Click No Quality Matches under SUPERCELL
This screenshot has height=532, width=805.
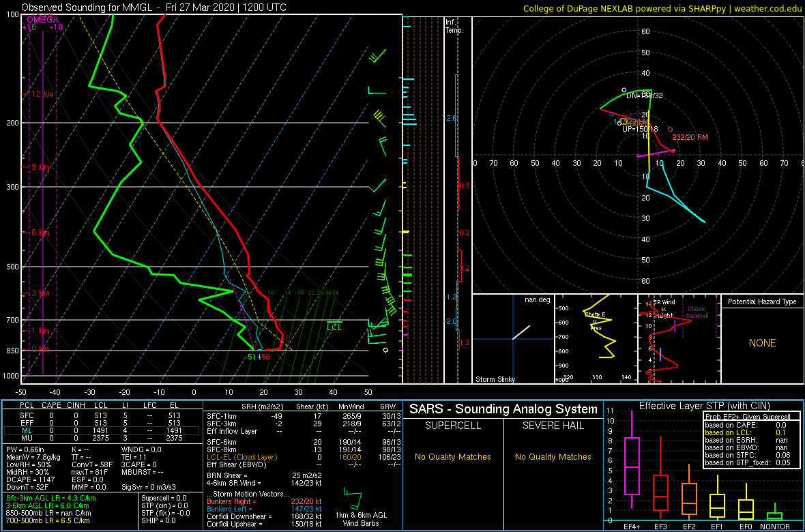[452, 457]
